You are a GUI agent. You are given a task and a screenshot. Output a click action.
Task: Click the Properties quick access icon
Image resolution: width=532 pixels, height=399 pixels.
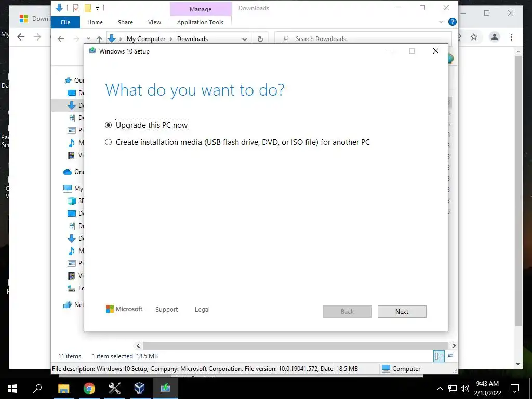[76, 8]
